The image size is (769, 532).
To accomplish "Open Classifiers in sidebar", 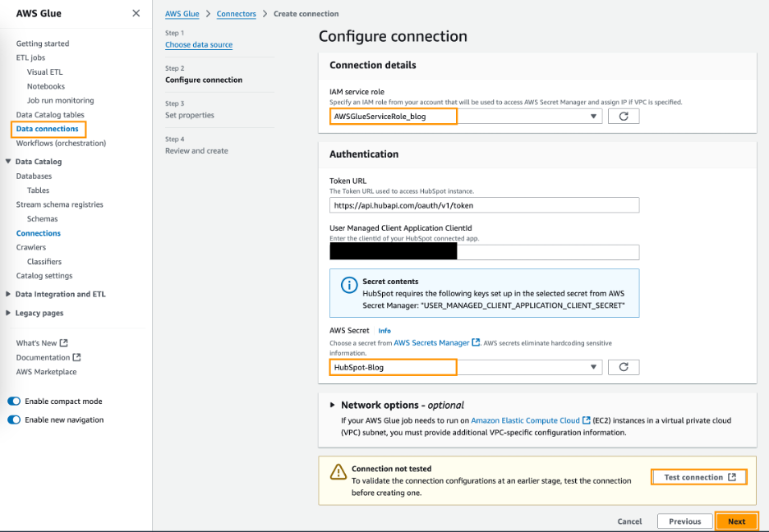I will coord(44,262).
